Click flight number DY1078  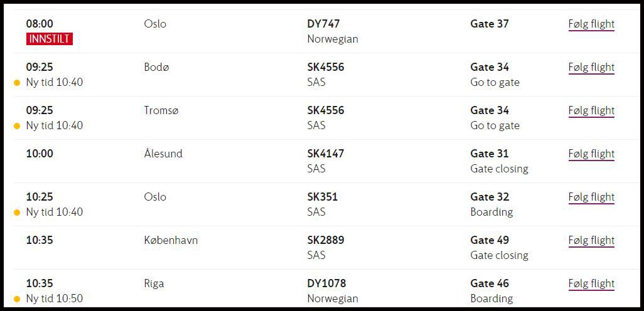[x=326, y=284]
